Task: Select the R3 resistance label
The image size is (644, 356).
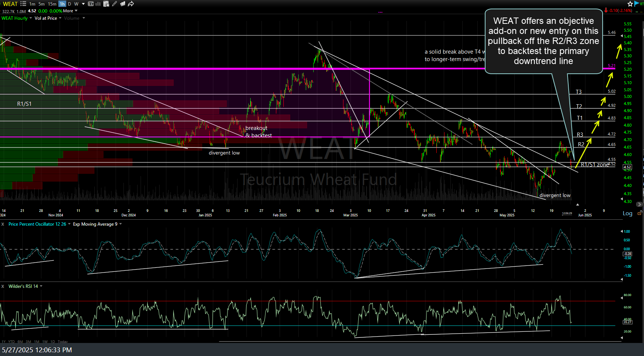Action: (580, 135)
